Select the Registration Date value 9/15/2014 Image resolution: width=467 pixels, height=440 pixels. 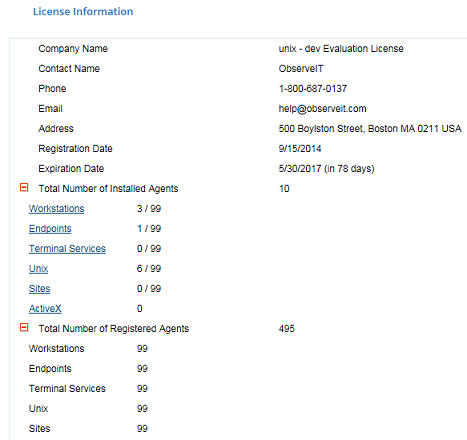pos(300,149)
